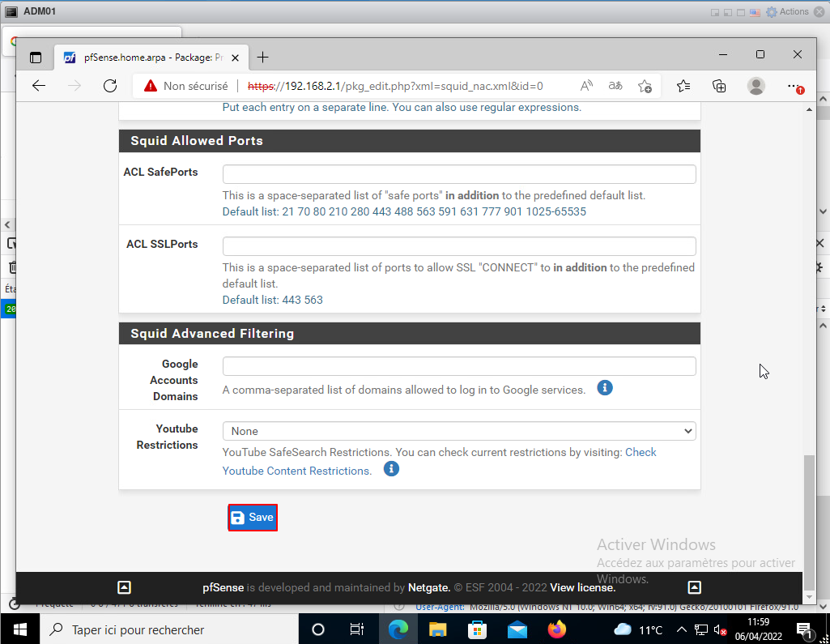Click into the ACL SafePorts field
Screen dimensions: 830x644
459,175
